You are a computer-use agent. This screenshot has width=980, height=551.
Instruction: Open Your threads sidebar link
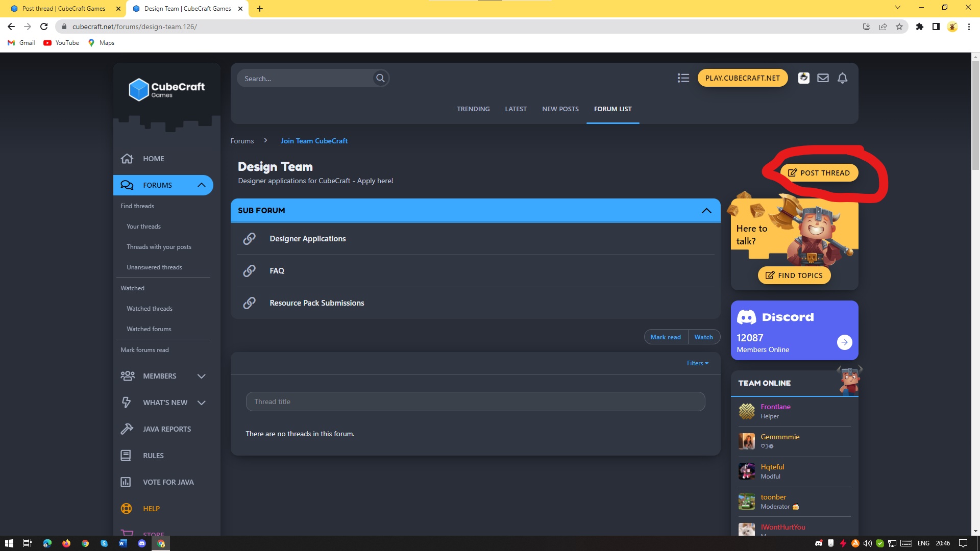143,227
